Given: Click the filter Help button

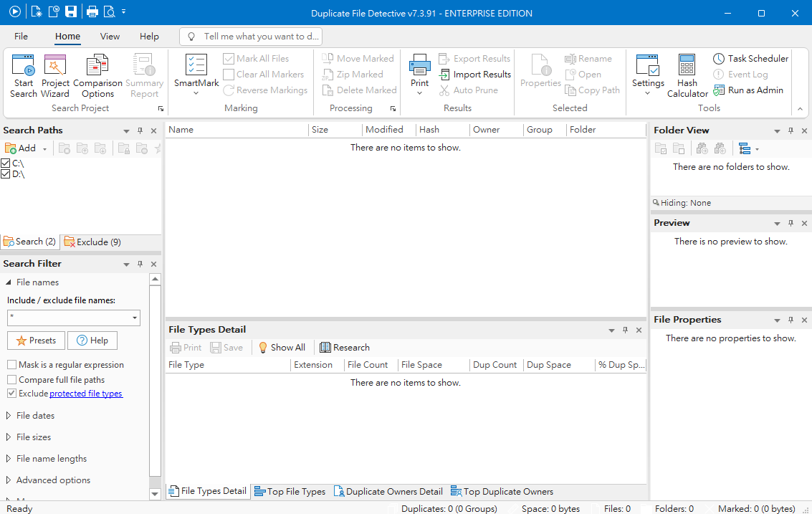Looking at the screenshot, I should click(x=92, y=341).
